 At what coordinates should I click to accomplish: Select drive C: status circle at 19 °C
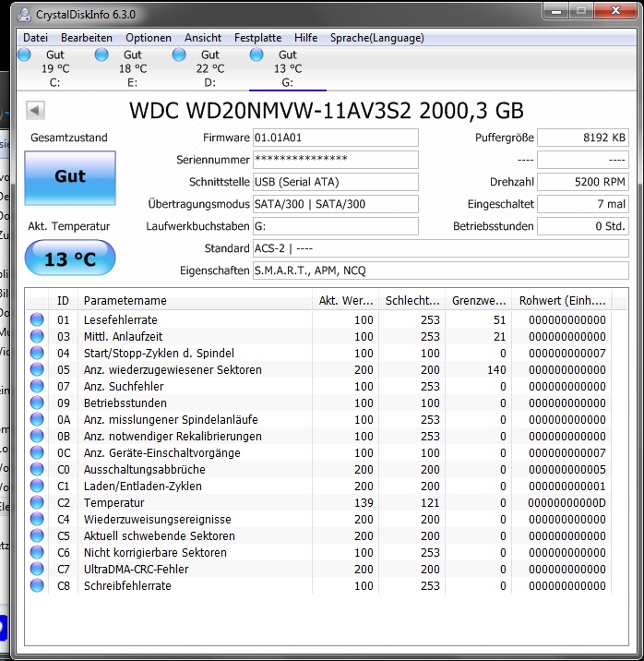point(24,54)
